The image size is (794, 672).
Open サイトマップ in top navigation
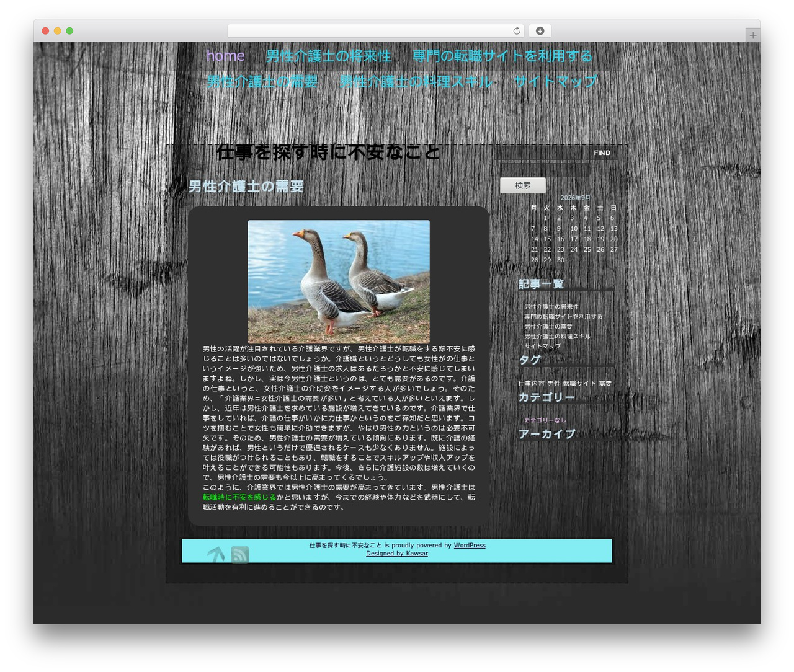coord(556,81)
